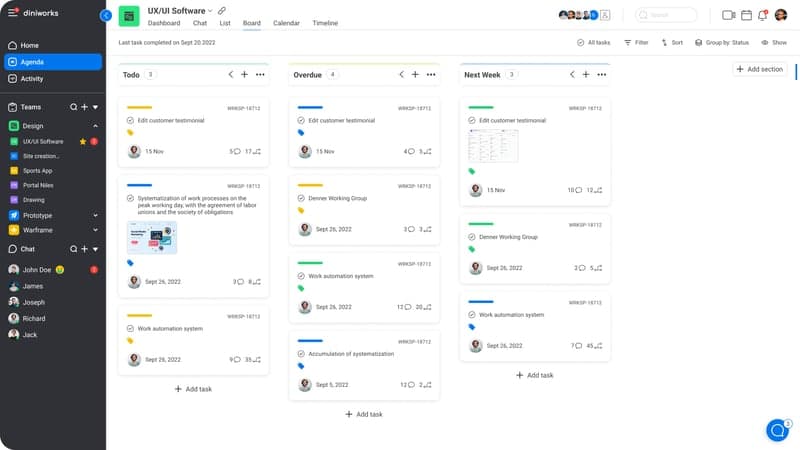The height and width of the screenshot is (450, 800).
Task: Check off Accumulation of systematization task
Action: [302, 354]
